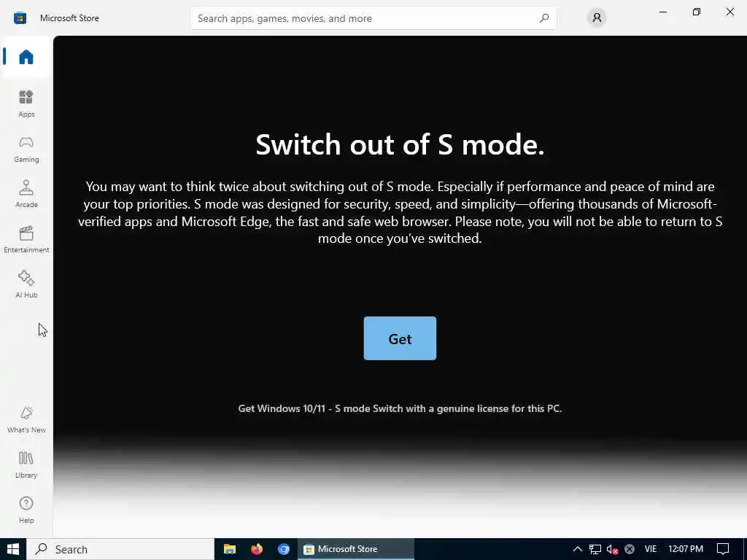Screen dimensions: 747x560
Task: Open the Apps section
Action: [26, 104]
